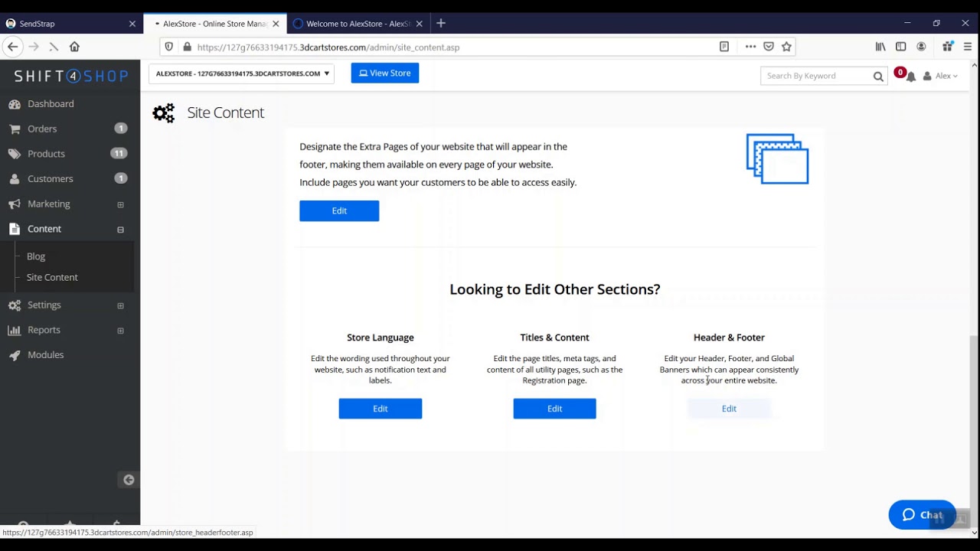Collapse the sidebar with arrow button
The width and height of the screenshot is (980, 551).
(x=129, y=480)
